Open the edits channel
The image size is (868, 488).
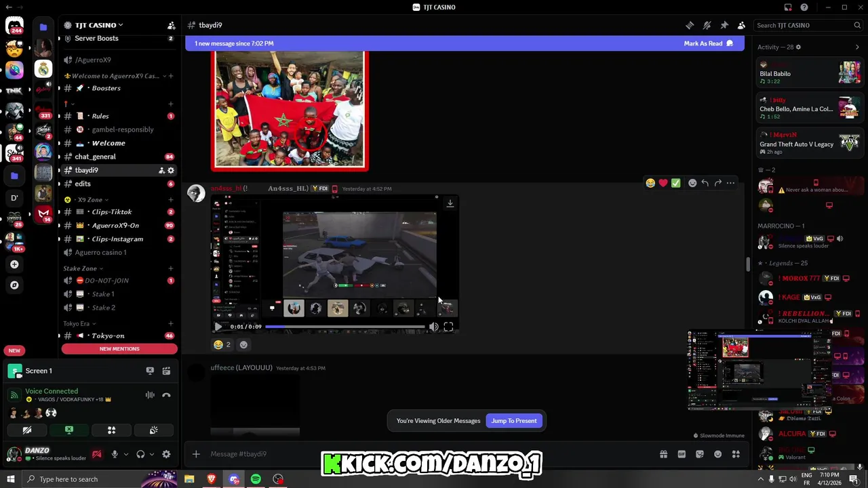tap(119, 184)
